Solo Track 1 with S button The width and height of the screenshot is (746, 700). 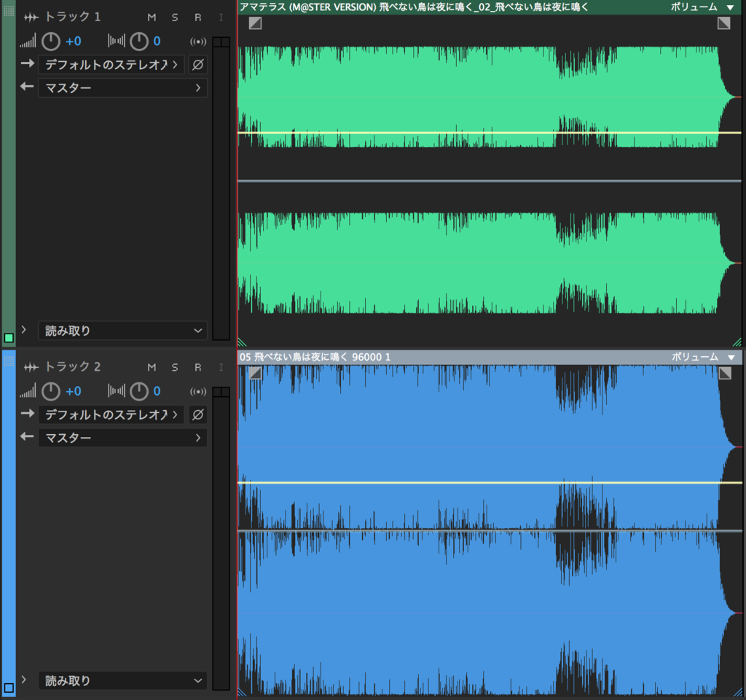click(x=175, y=17)
